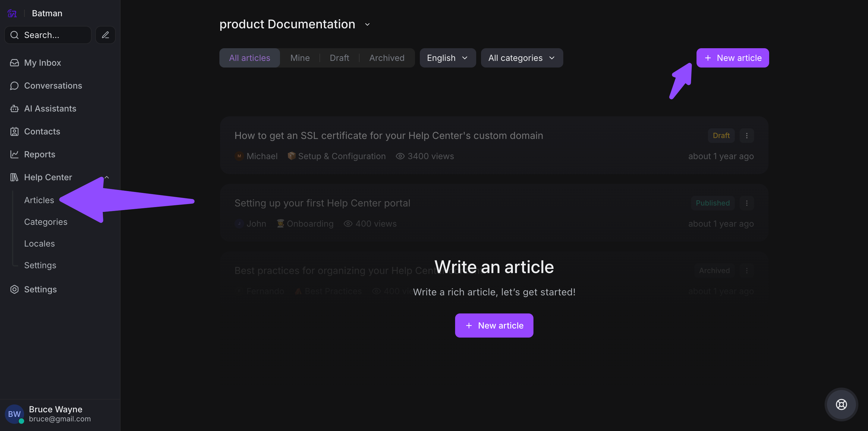Switch to the Draft tab

pyautogui.click(x=339, y=58)
